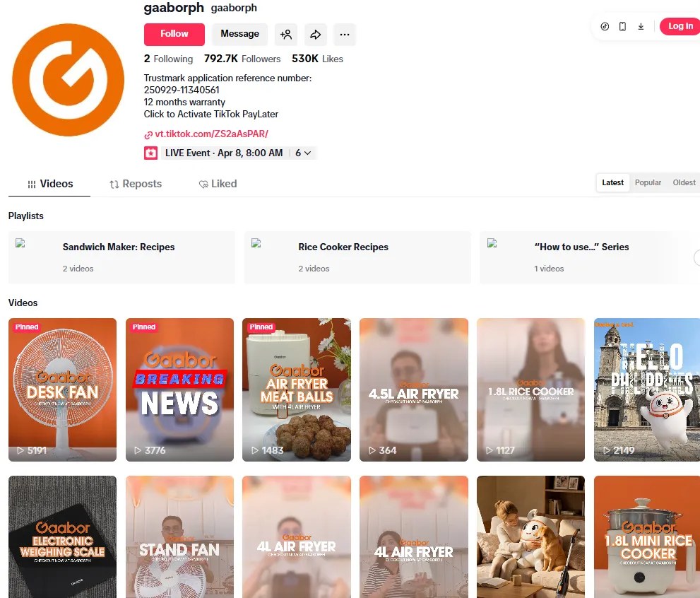Image resolution: width=700 pixels, height=598 pixels.
Task: Click the phone icon in top bar
Action: click(622, 26)
